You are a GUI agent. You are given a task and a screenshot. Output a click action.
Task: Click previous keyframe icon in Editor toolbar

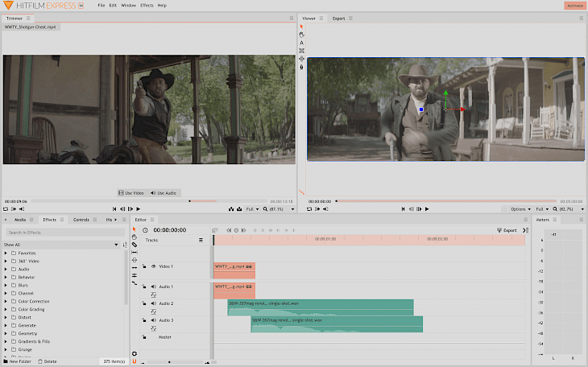(x=229, y=230)
